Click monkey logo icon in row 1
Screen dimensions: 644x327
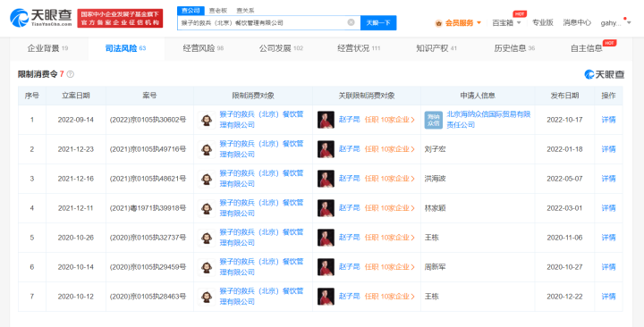(x=207, y=120)
